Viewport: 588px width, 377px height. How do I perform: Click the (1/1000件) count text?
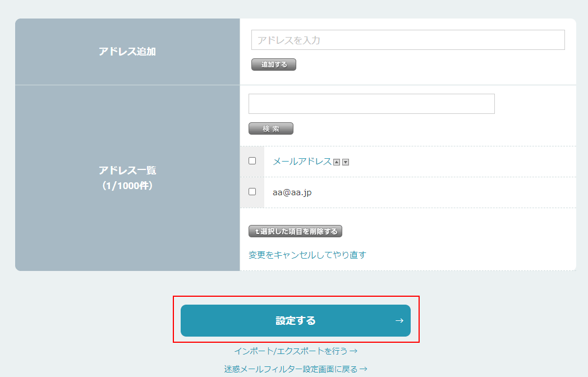click(127, 185)
